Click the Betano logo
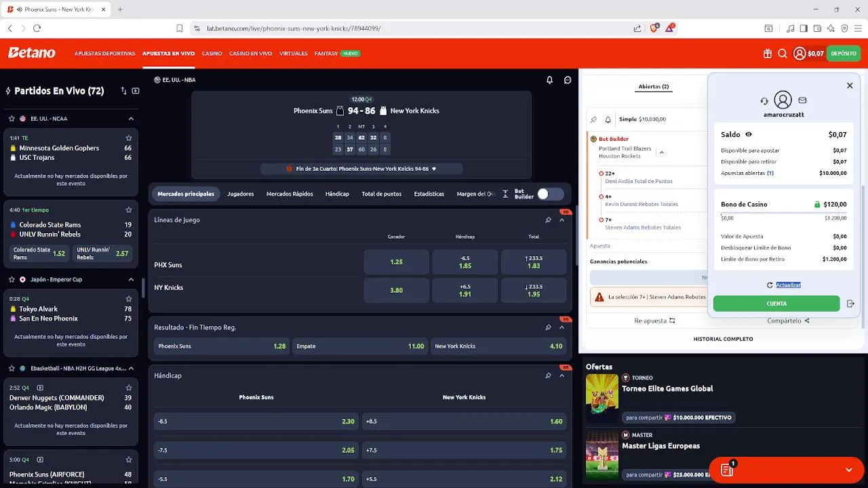 coord(32,53)
